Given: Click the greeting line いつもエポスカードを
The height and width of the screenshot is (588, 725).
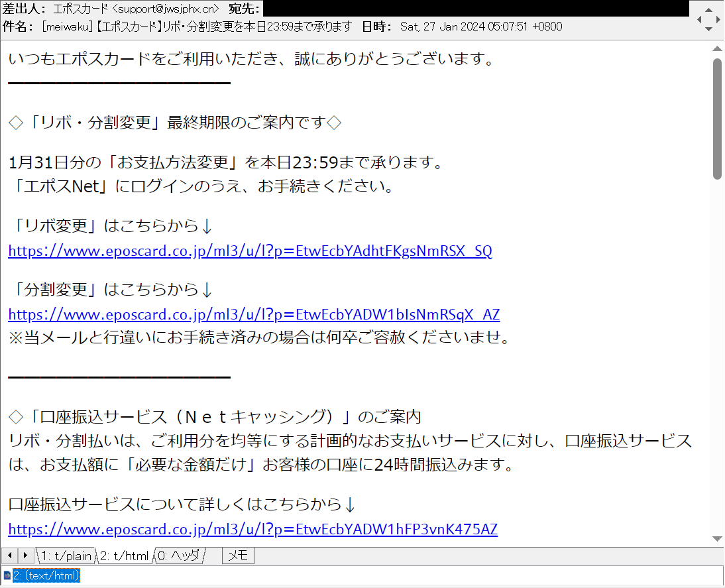Looking at the screenshot, I should pos(252,59).
